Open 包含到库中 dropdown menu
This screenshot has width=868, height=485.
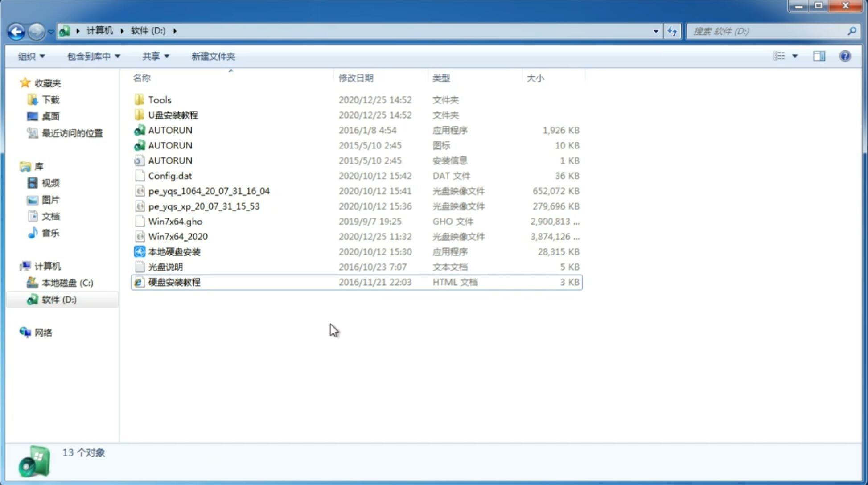[x=93, y=56]
